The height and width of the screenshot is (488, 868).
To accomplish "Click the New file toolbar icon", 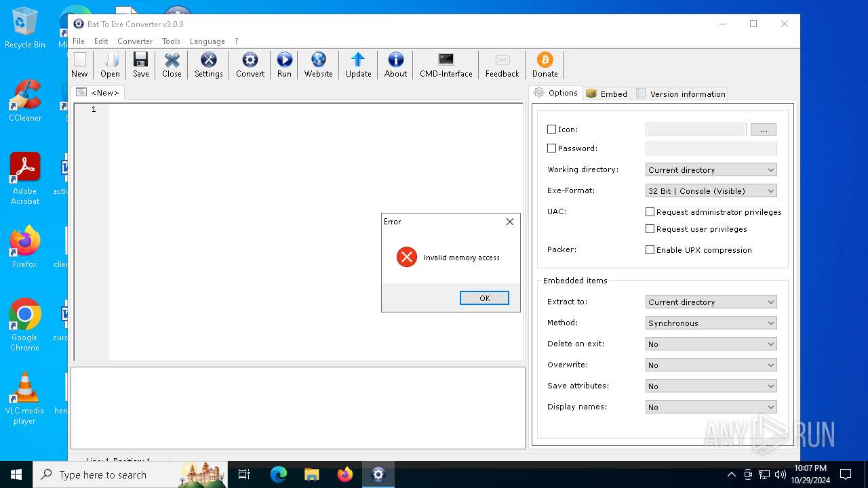I will [79, 65].
